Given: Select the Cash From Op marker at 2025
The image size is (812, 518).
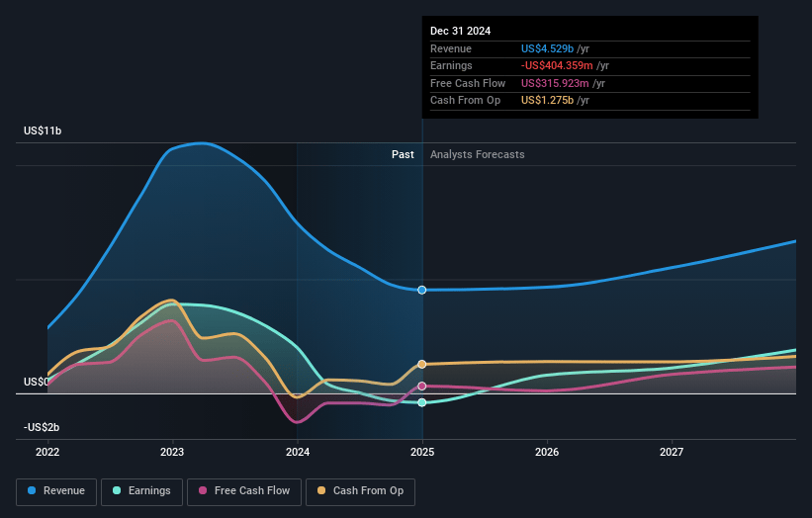Looking at the screenshot, I should 422,365.
